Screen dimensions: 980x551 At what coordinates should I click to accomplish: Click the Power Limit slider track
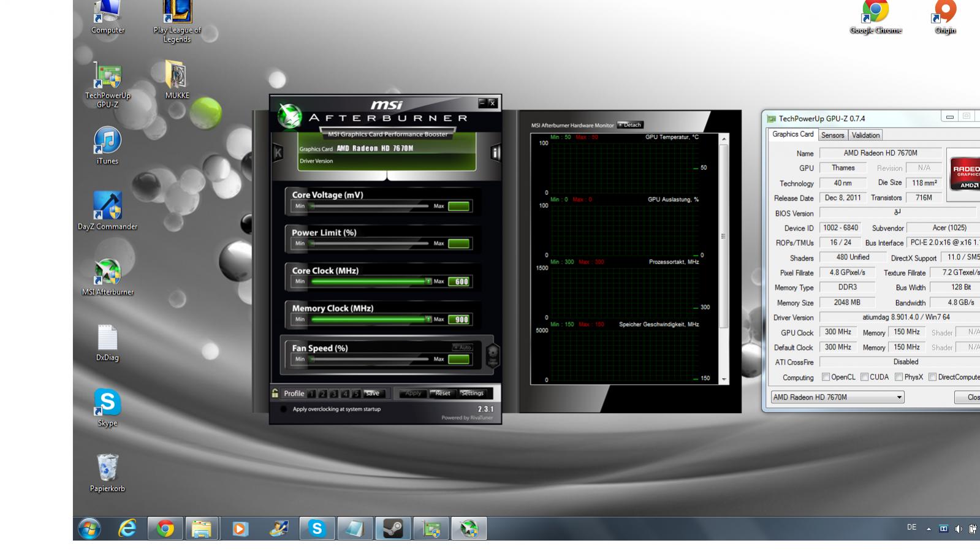point(370,243)
